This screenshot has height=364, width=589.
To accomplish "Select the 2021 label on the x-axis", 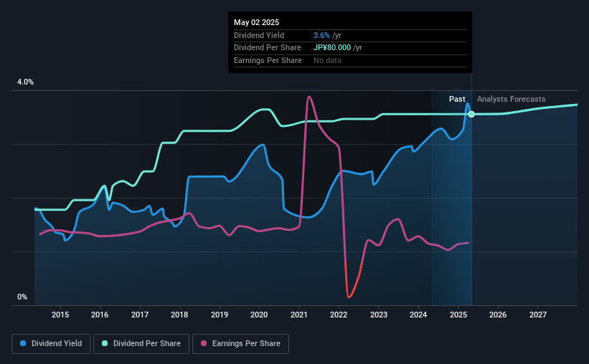I will pyautogui.click(x=299, y=315).
